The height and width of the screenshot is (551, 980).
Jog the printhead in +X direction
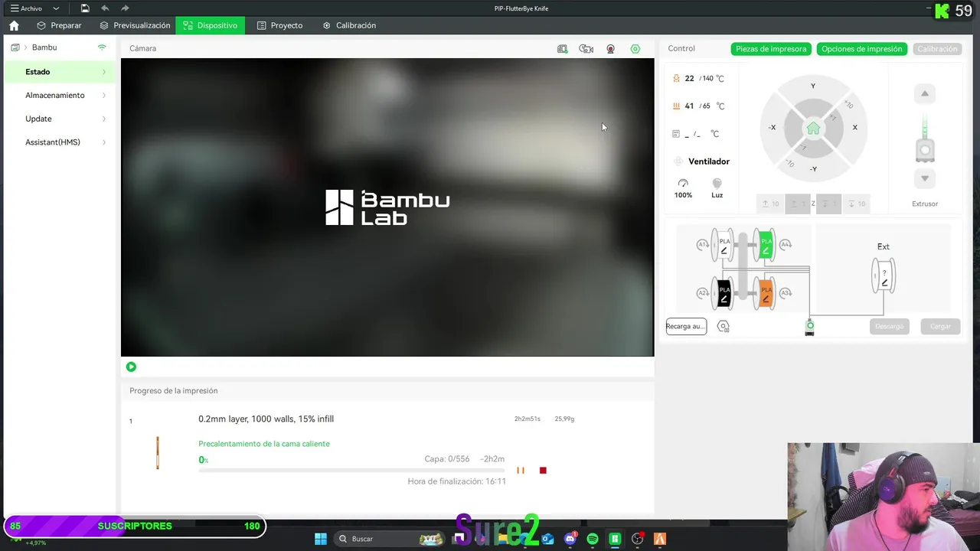coord(855,128)
